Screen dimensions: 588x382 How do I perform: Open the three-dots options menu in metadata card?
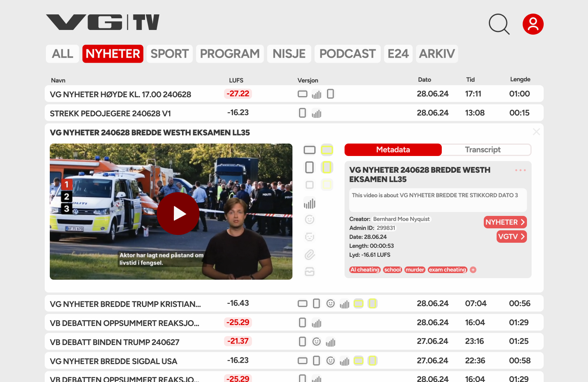(520, 170)
